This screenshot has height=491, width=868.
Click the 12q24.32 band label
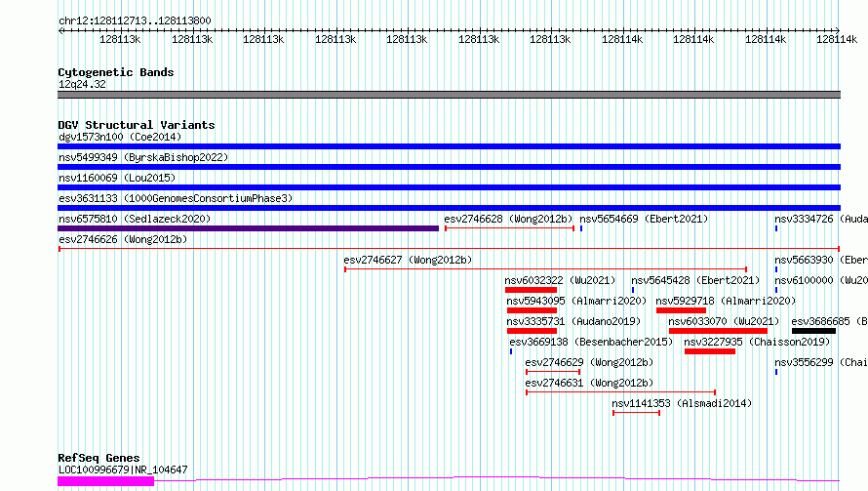(x=82, y=84)
